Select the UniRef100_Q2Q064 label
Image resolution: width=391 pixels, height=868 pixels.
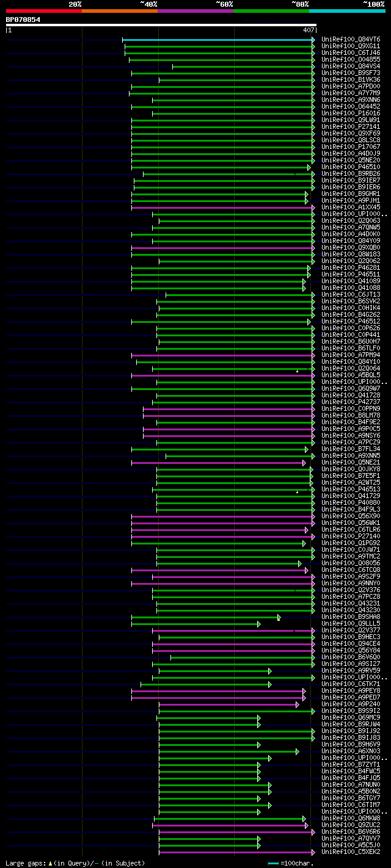pos(350,369)
